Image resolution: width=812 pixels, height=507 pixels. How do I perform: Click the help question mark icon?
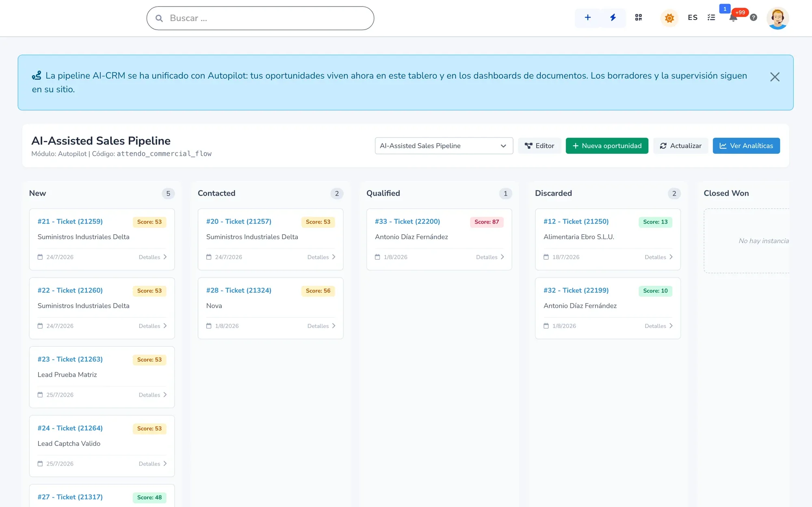pos(754,17)
